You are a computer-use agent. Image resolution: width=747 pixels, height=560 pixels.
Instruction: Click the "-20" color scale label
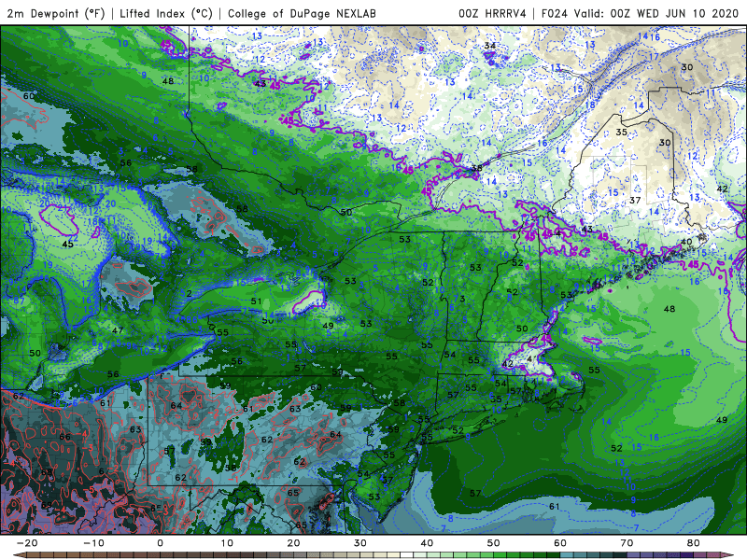(26, 543)
